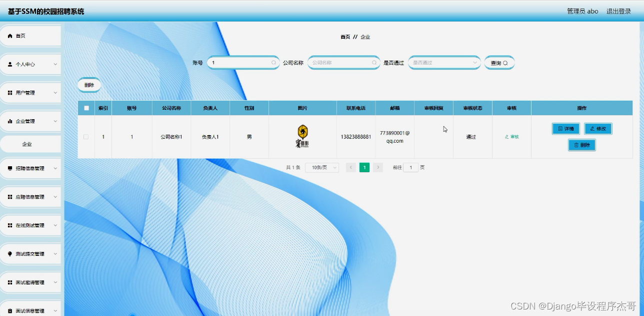
Task: Click 退出登录 at top right
Action: click(618, 12)
